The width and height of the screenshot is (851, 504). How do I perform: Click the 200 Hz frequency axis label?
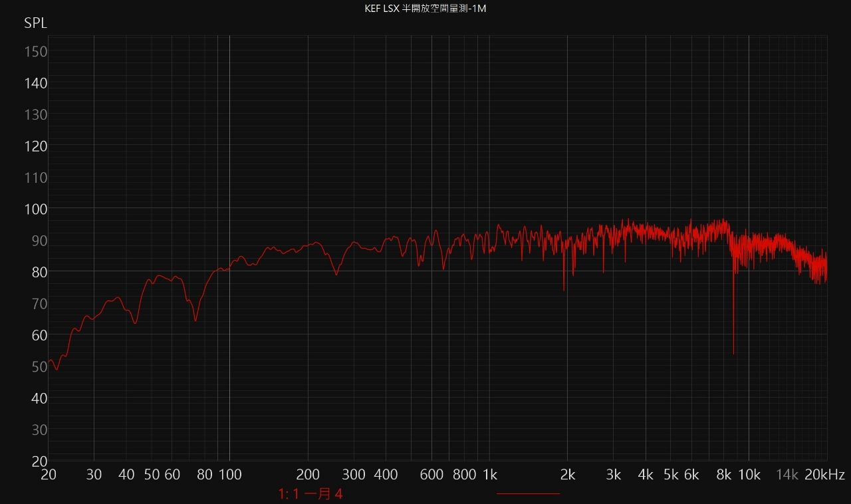click(308, 475)
